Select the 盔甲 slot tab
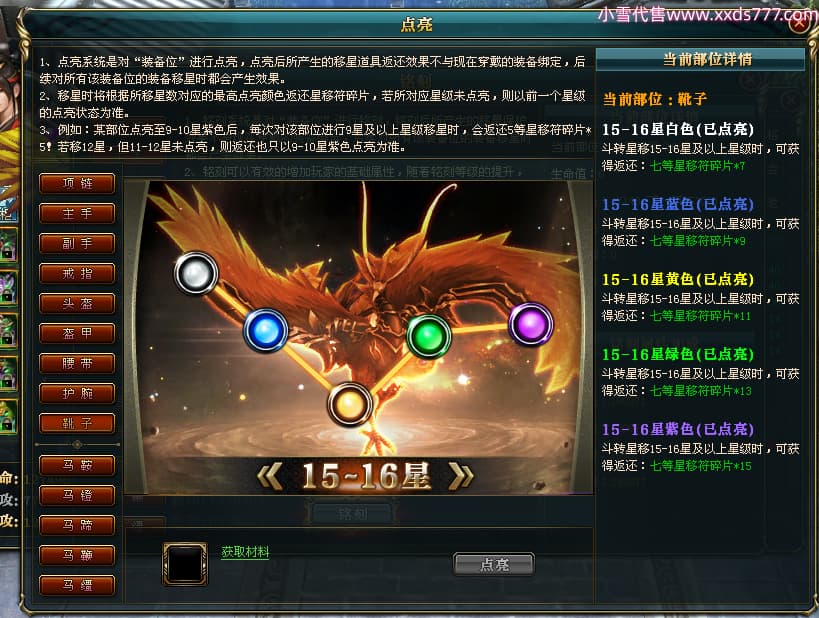The width and height of the screenshot is (819, 618). pos(77,333)
